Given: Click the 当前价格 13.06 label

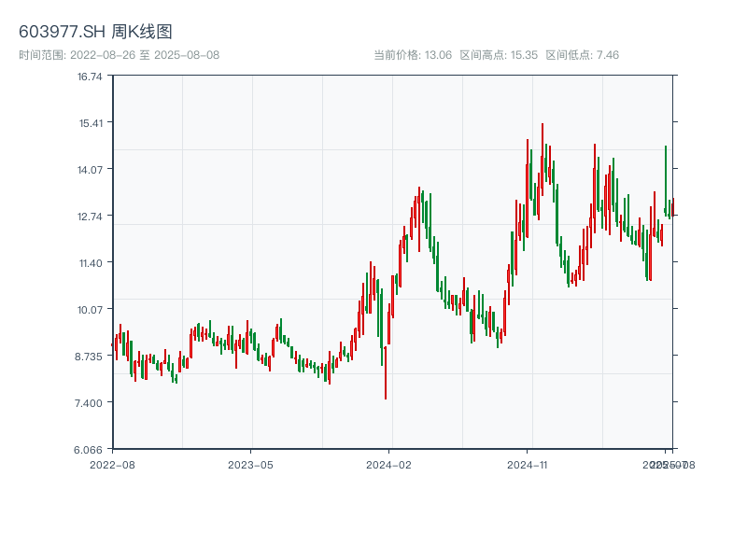Looking at the screenshot, I should 413,55.
